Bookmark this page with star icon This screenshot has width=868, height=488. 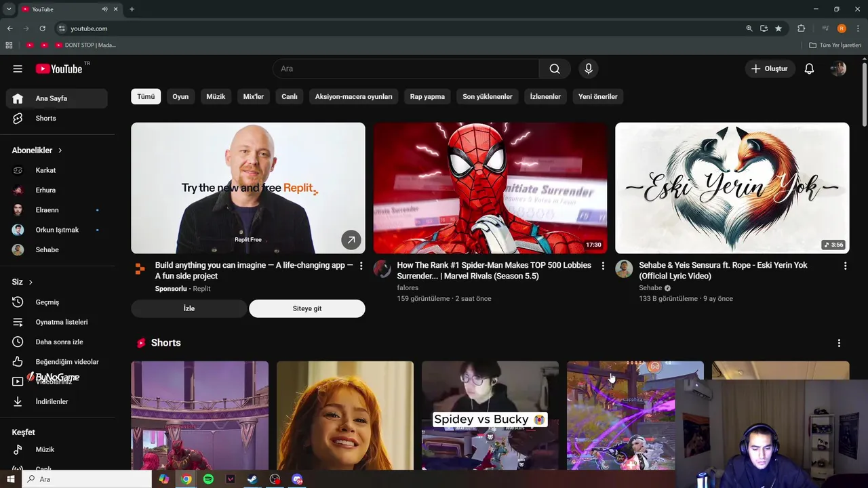click(778, 28)
